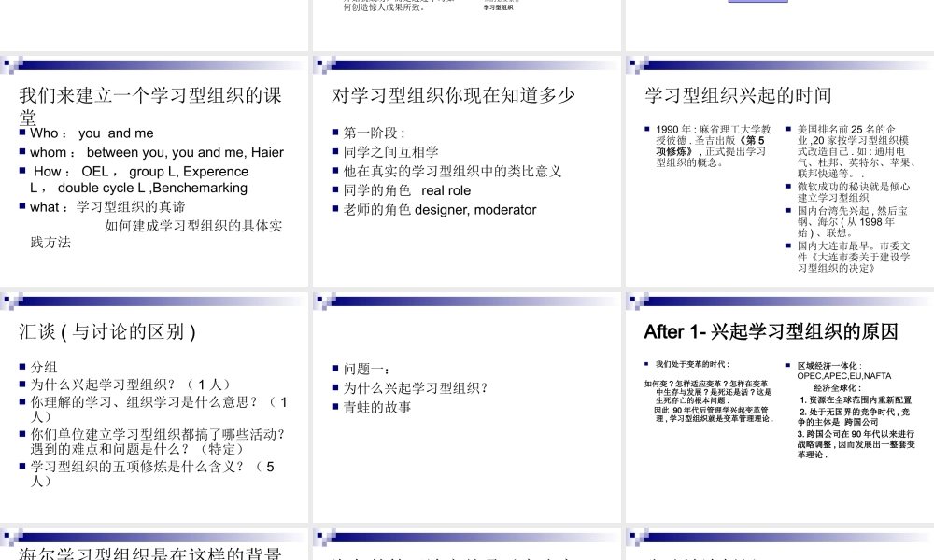Click the bullet text 'Who： you and me'
The image size is (934, 560).
[x=92, y=133]
